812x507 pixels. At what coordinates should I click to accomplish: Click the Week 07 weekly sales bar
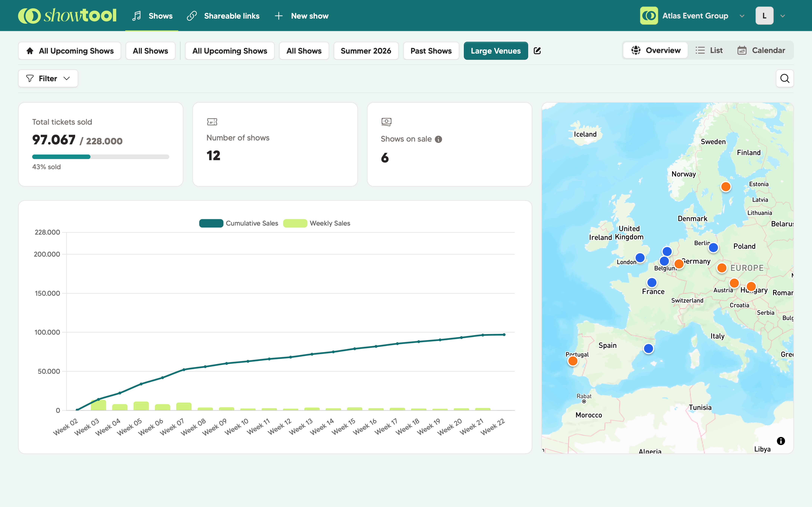[184, 406]
